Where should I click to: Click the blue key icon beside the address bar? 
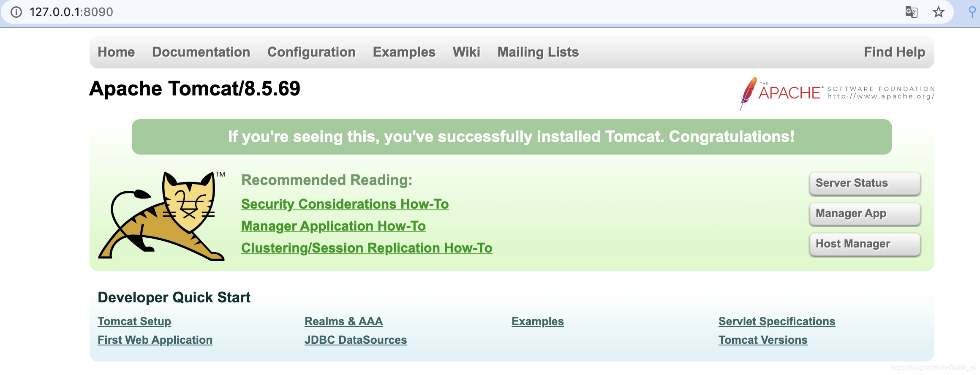pyautogui.click(x=972, y=12)
